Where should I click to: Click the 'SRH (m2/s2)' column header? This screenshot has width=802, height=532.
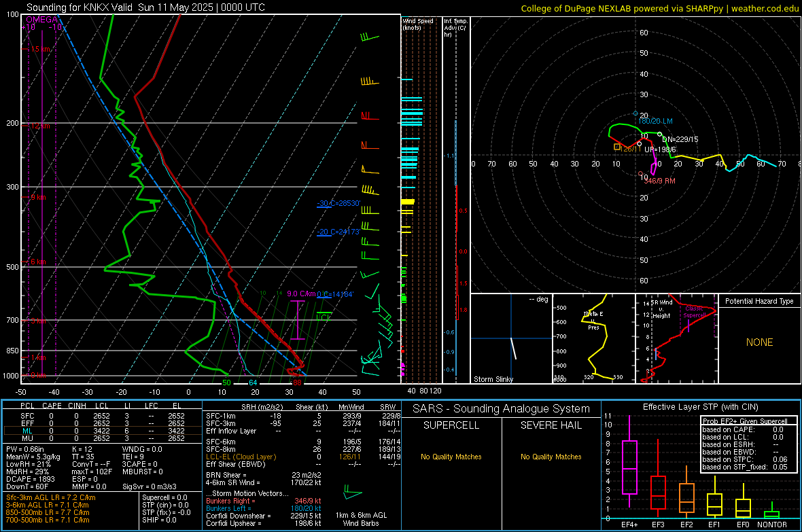point(262,407)
